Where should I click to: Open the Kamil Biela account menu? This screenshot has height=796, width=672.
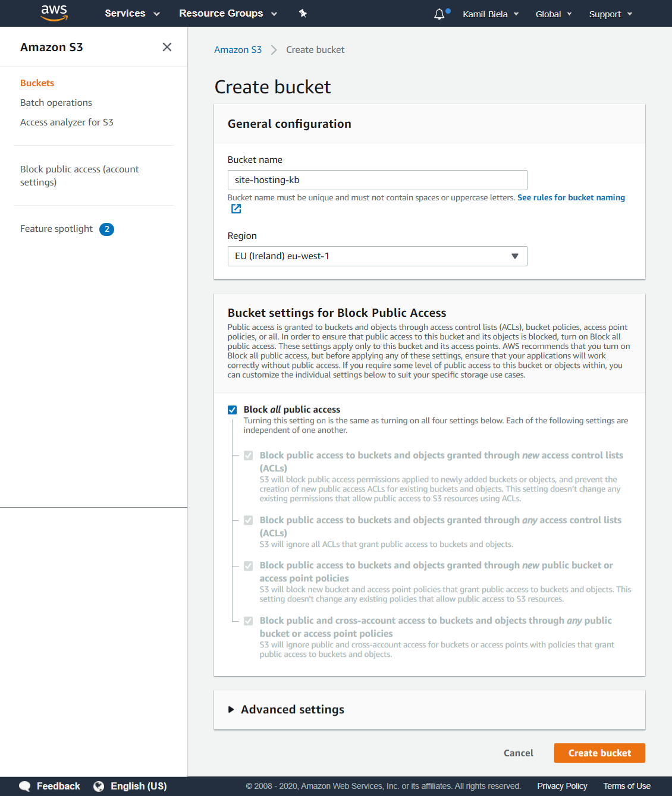click(x=491, y=14)
